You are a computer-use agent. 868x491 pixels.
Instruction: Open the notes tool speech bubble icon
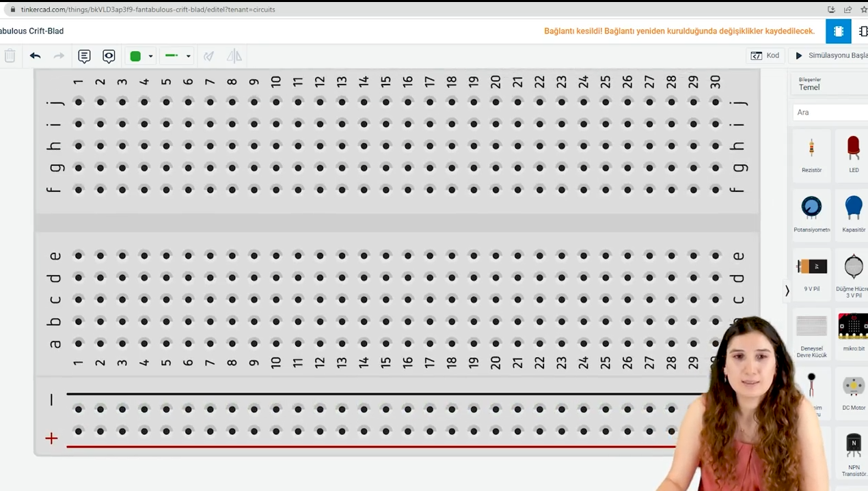point(84,56)
